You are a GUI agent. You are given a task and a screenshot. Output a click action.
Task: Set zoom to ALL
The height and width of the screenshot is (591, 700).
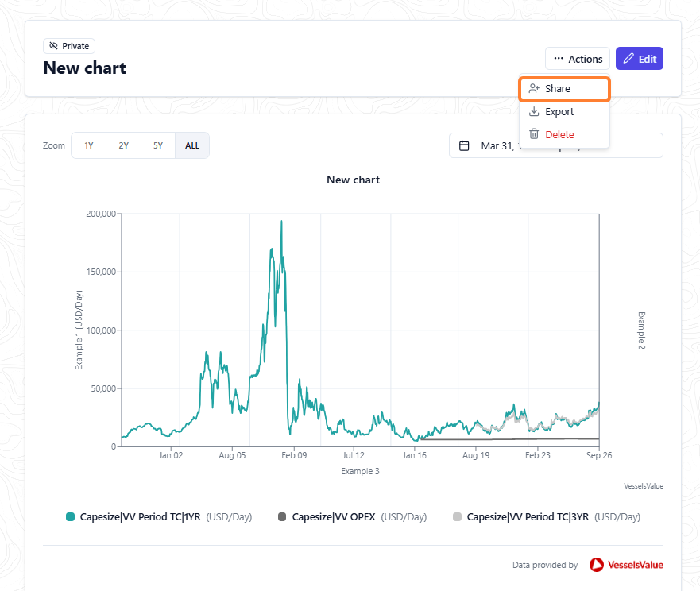click(x=192, y=145)
